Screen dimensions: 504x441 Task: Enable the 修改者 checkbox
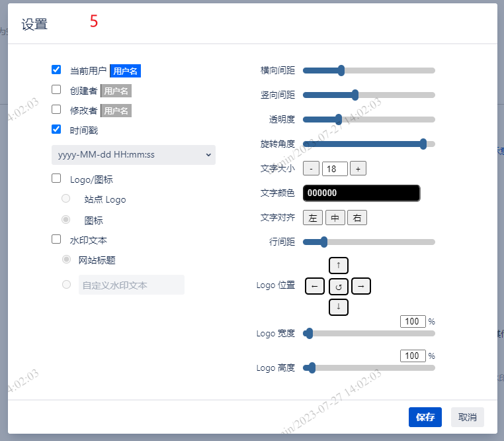pyautogui.click(x=56, y=109)
